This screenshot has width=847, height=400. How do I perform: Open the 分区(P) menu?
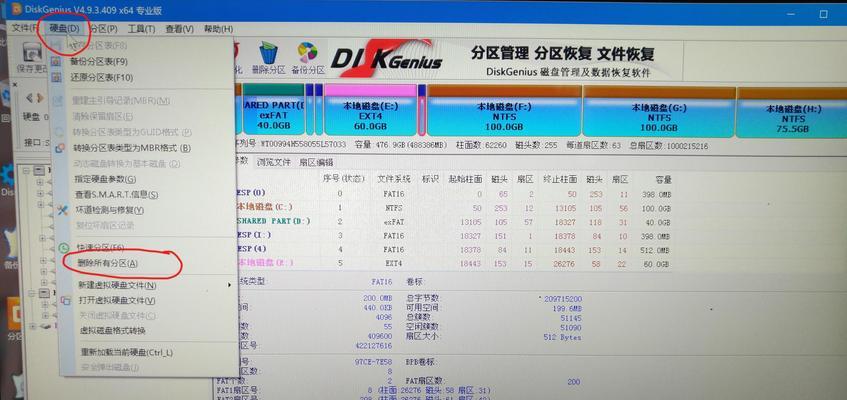coord(104,29)
